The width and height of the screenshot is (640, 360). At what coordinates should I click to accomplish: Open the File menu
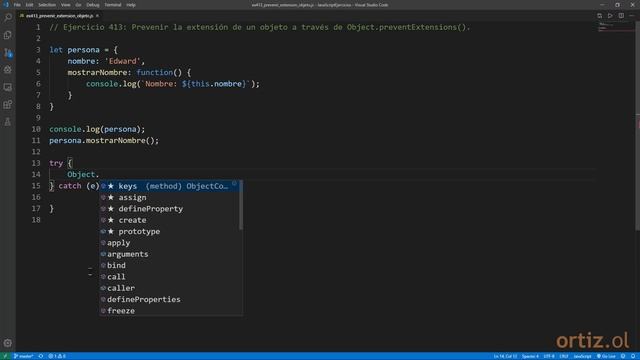coord(17,5)
